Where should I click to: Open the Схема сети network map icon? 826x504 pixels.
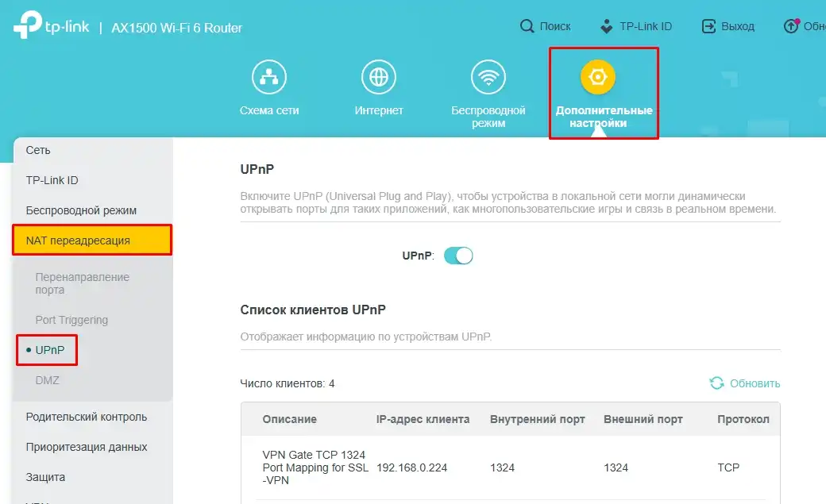pos(270,76)
